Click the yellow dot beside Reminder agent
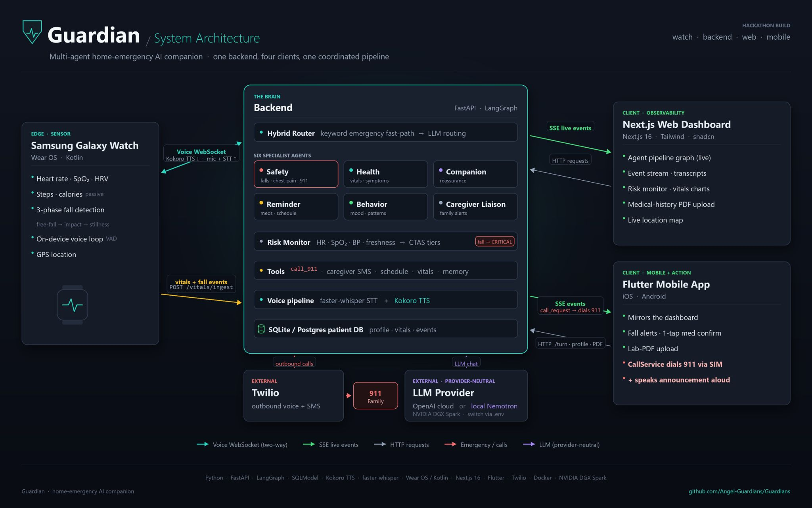The height and width of the screenshot is (508, 812). click(261, 203)
